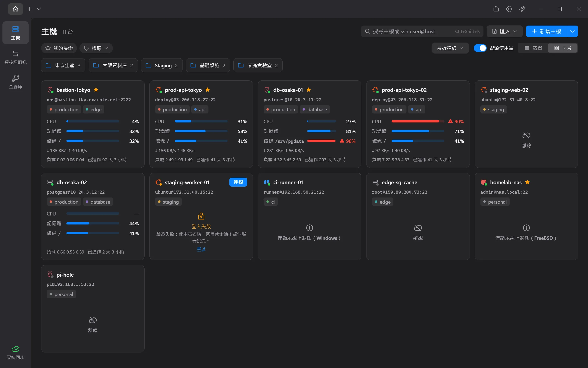Unfavorite bastion-tokyo star
Image resolution: width=588 pixels, height=368 pixels.
96,90
